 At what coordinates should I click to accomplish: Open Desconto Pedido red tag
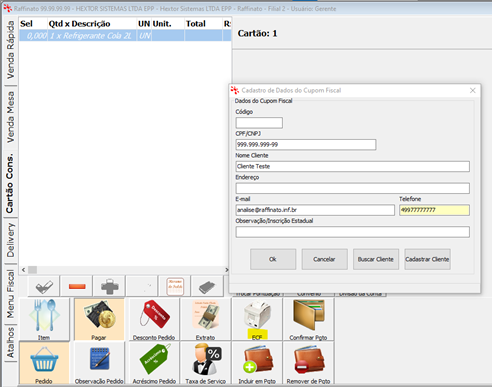tap(154, 319)
